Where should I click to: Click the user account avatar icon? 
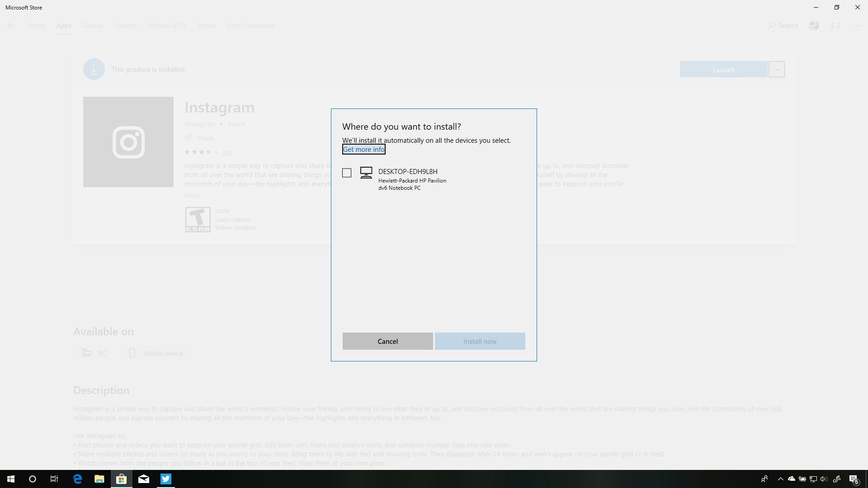813,26
